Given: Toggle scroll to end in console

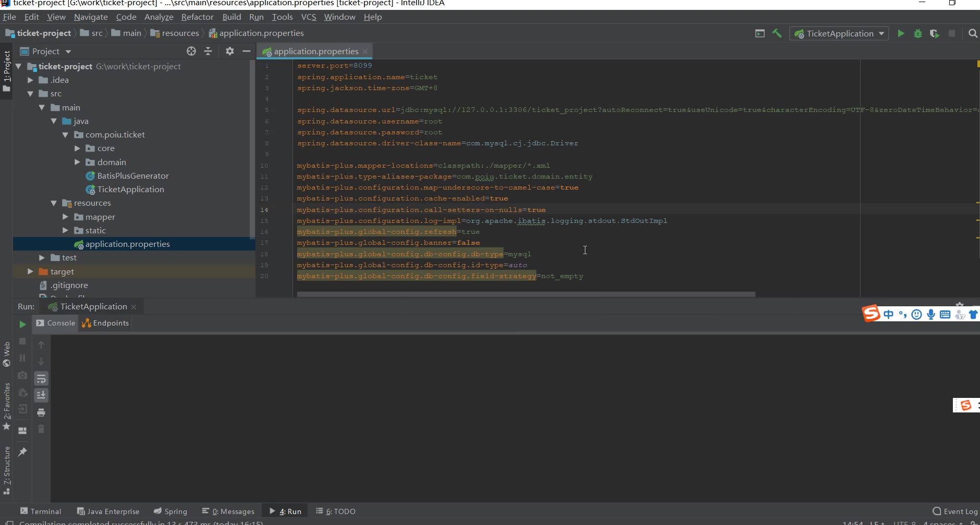Looking at the screenshot, I should pos(41,395).
